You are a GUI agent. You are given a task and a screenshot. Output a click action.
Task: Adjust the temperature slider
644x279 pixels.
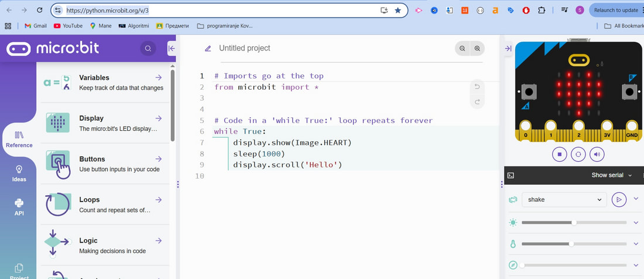574,244
